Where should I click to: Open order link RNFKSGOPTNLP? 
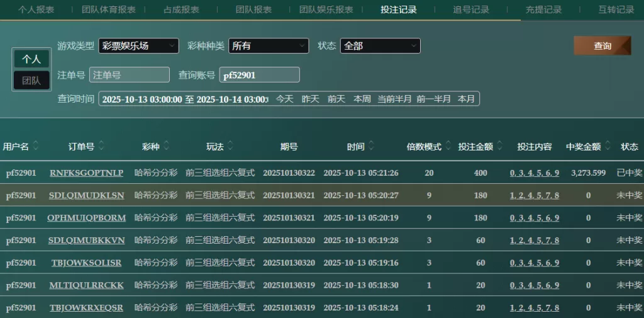pos(87,173)
